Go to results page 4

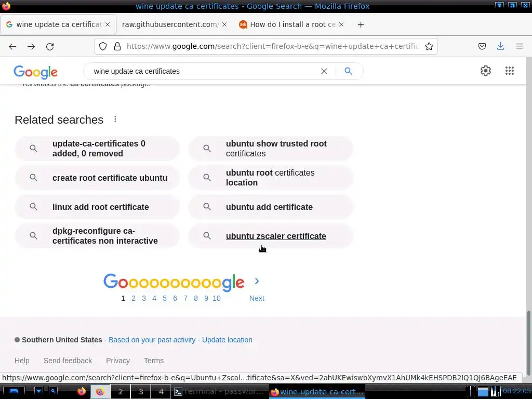154,298
